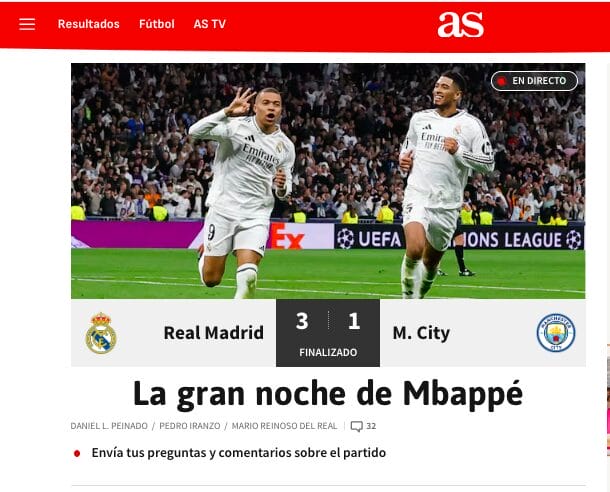Viewport: 610px width, 492px height.
Task: Click the Real Madrid crest
Action: (x=101, y=333)
